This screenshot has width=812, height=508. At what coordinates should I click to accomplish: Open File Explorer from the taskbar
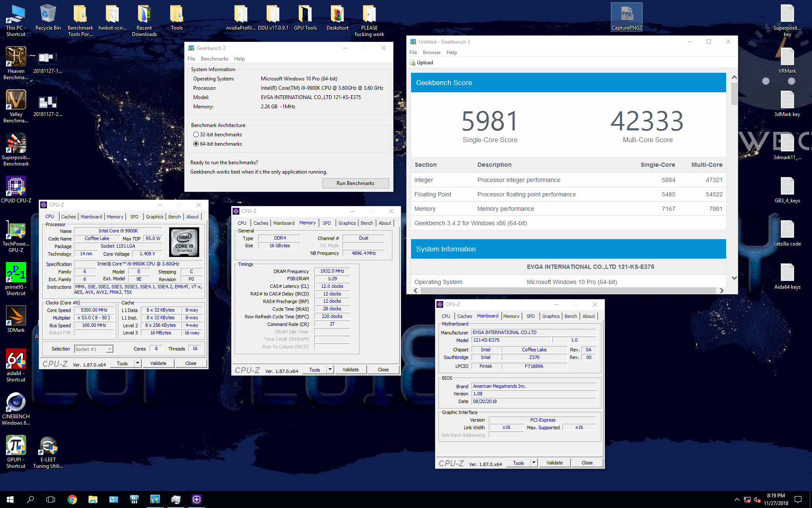pyautogui.click(x=93, y=500)
